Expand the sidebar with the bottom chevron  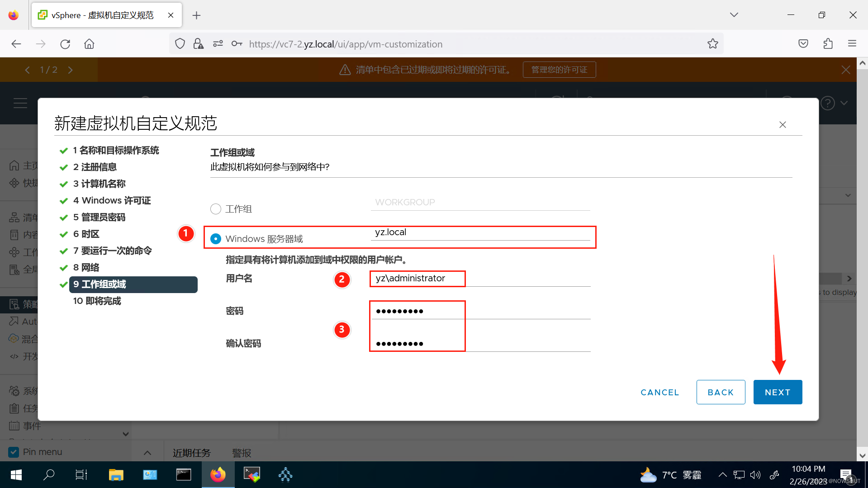(x=126, y=434)
